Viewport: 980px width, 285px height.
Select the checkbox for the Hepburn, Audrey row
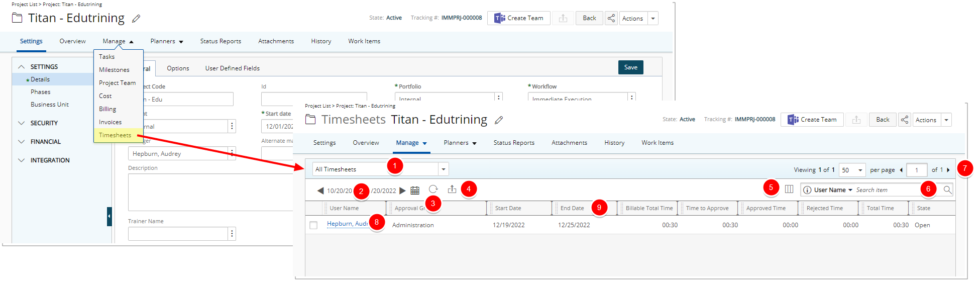313,225
